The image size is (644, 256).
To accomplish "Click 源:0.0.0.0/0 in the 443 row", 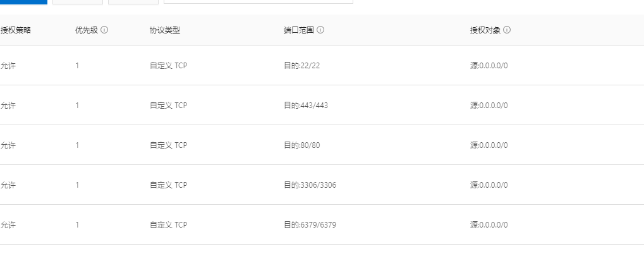I will point(489,105).
